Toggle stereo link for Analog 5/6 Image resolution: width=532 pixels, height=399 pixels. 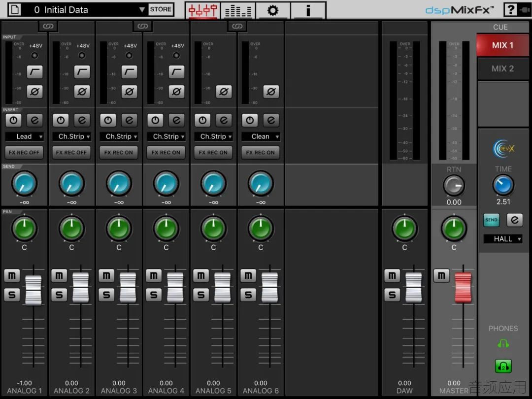pyautogui.click(x=237, y=26)
